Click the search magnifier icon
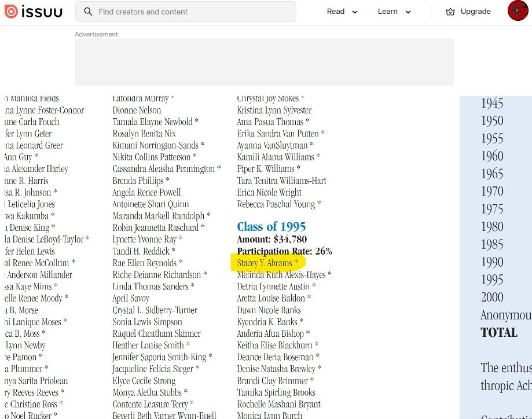Screen dimensions: 532x419 coord(88,12)
